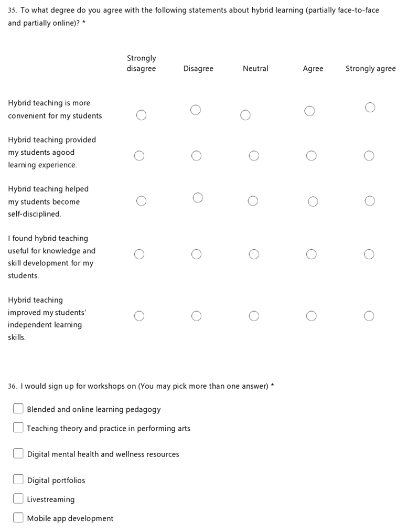The width and height of the screenshot is (408, 532).
Task: Mark Neutral for independent learning skills statement
Action: tap(254, 316)
